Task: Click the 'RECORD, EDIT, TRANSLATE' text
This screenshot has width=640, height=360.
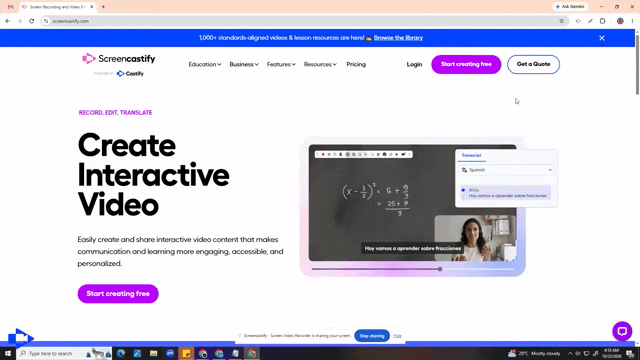Action: 116,113
